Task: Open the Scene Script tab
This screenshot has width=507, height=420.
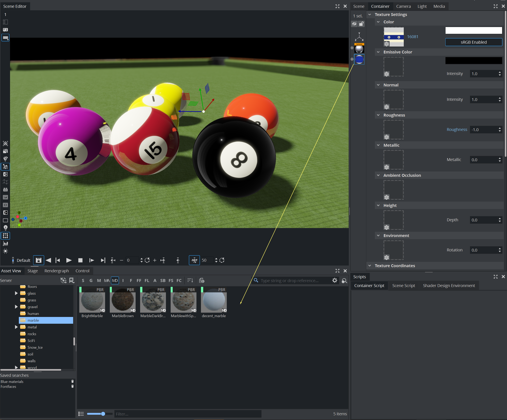Action: pyautogui.click(x=403, y=285)
